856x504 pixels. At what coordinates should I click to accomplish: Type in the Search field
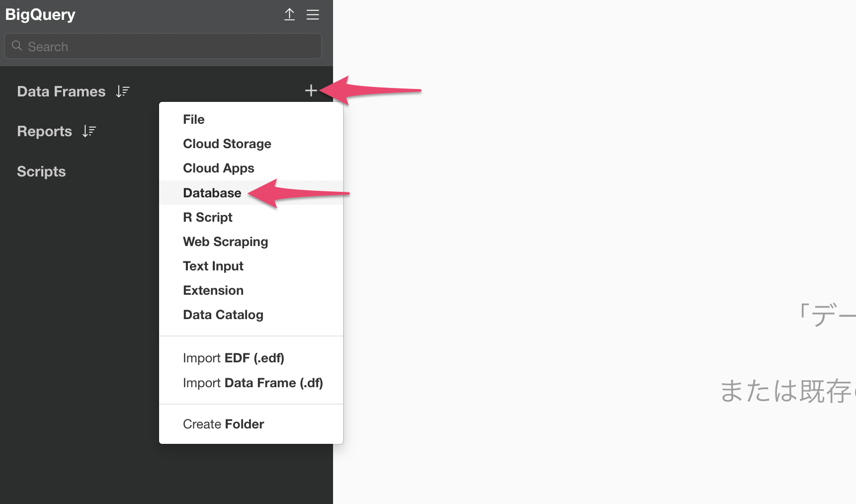pyautogui.click(x=169, y=46)
